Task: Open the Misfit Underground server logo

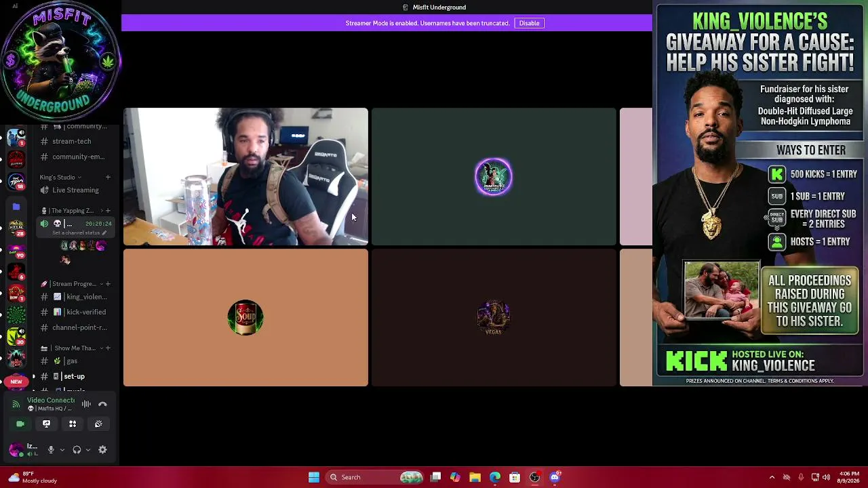Action: click(61, 61)
